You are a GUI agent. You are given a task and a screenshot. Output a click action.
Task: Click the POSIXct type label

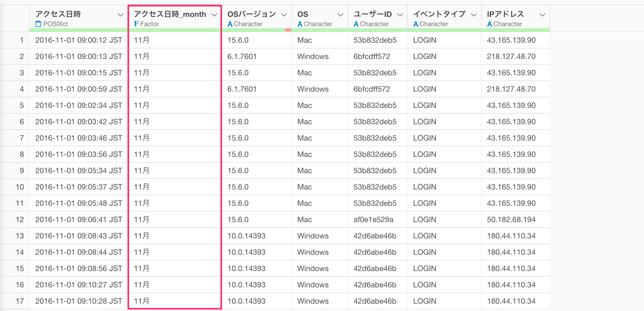click(x=56, y=24)
